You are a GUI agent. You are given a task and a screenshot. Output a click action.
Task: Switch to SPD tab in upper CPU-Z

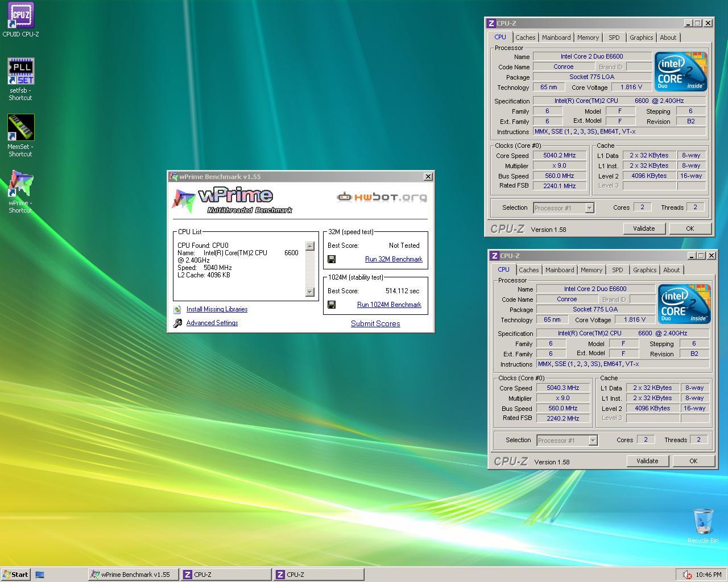click(x=614, y=38)
